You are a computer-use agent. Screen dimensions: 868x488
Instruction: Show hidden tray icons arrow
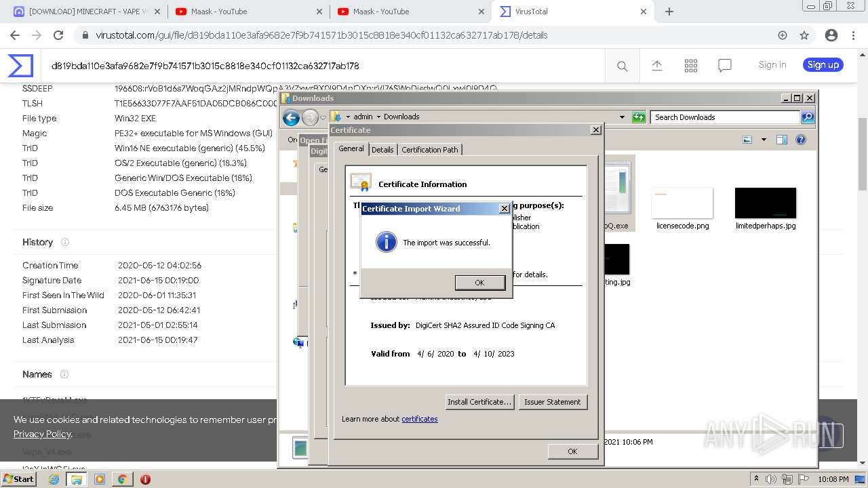click(x=756, y=479)
